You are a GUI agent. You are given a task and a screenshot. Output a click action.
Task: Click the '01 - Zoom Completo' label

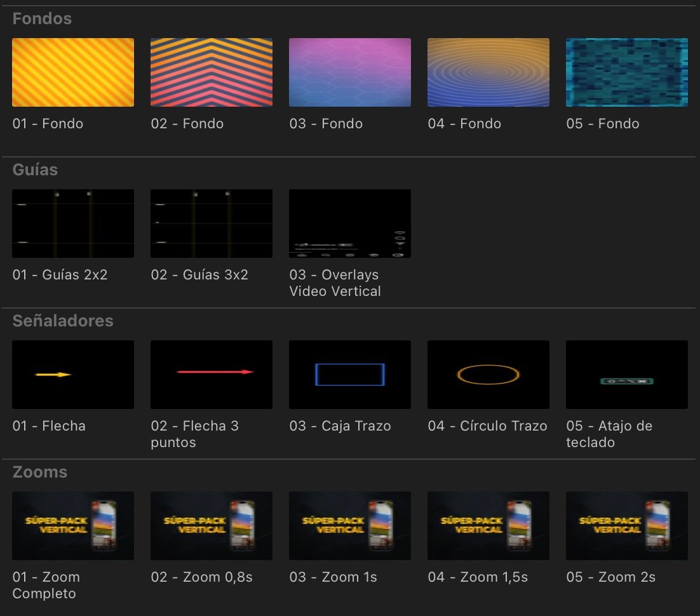tap(46, 586)
